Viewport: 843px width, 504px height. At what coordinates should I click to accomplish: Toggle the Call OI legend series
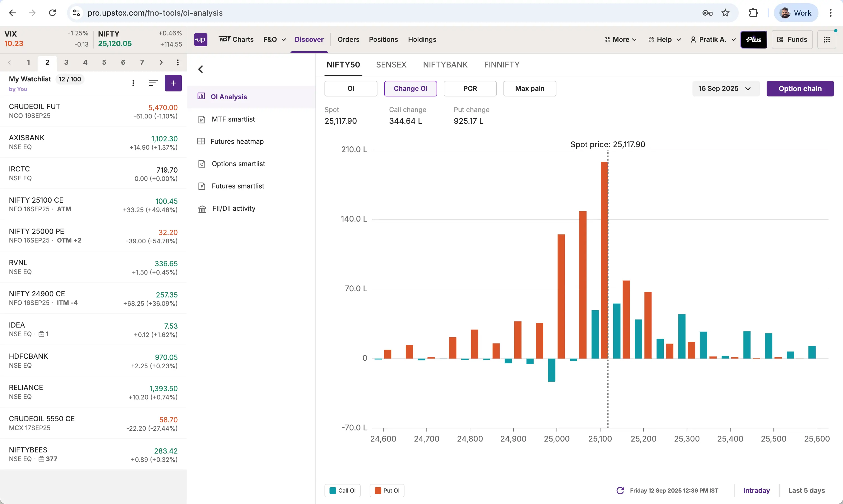[342, 490]
